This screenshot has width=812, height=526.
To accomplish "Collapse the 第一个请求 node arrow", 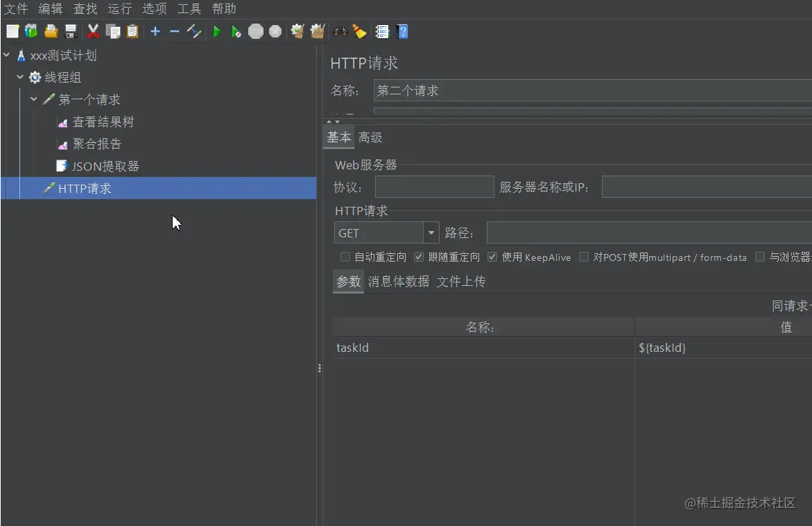I will 34,99.
